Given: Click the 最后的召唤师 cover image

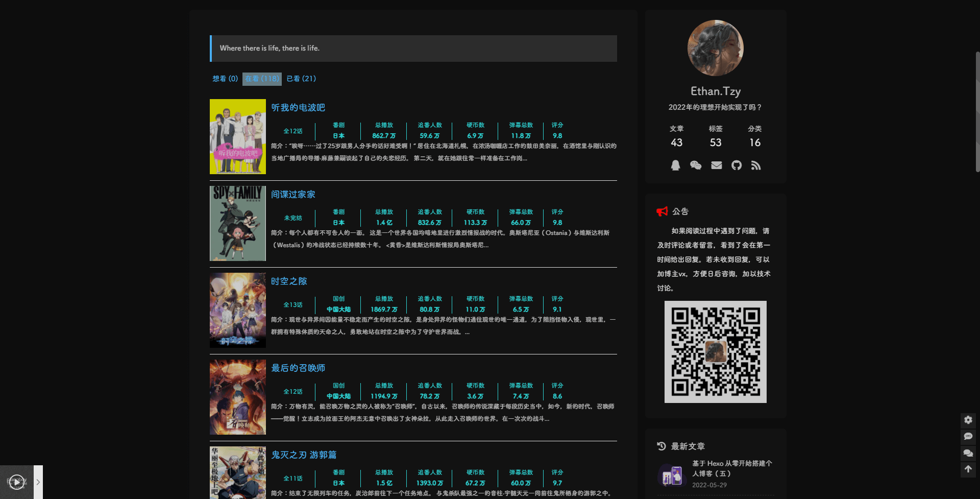Looking at the screenshot, I should [238, 397].
